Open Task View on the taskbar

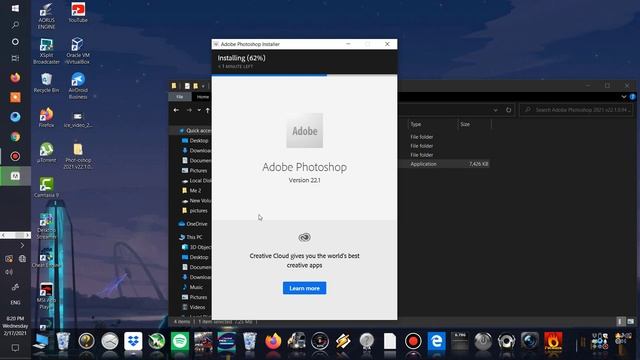(x=15, y=58)
